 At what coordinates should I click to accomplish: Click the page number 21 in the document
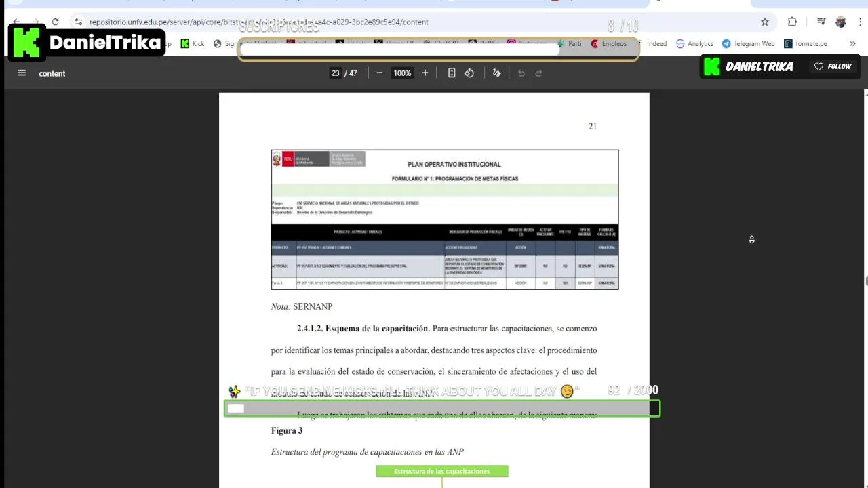[x=592, y=126]
